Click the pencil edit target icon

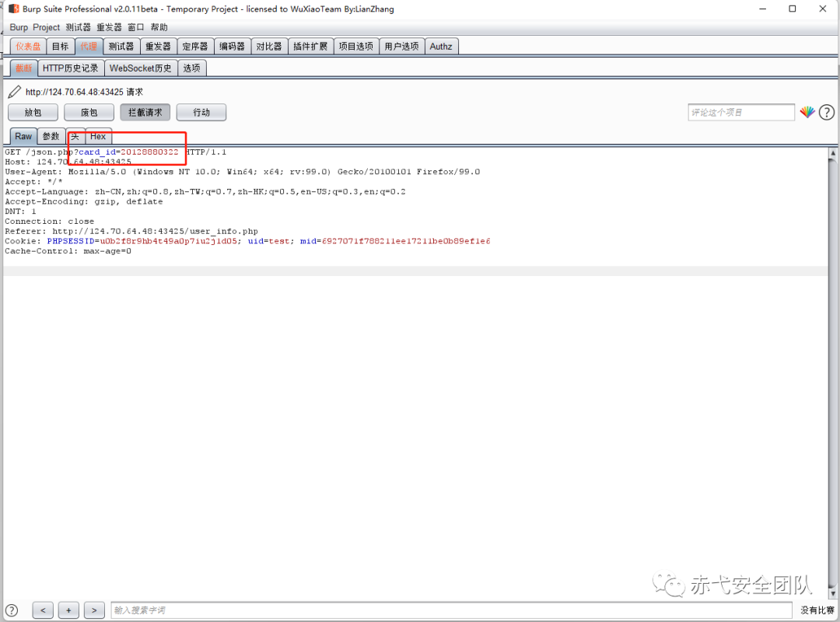coord(15,93)
